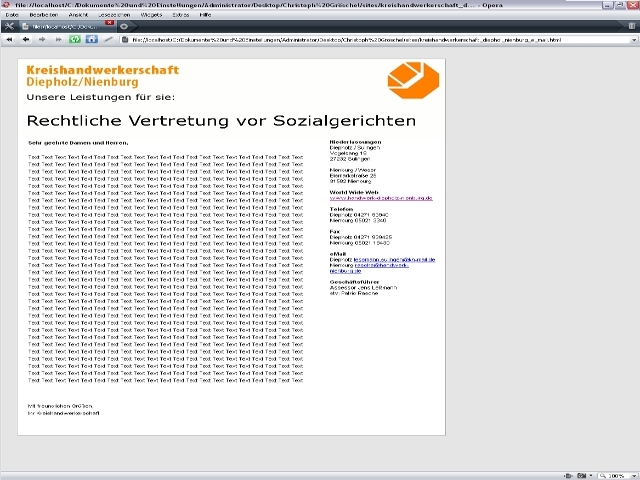Add a new tab

coord(123,26)
